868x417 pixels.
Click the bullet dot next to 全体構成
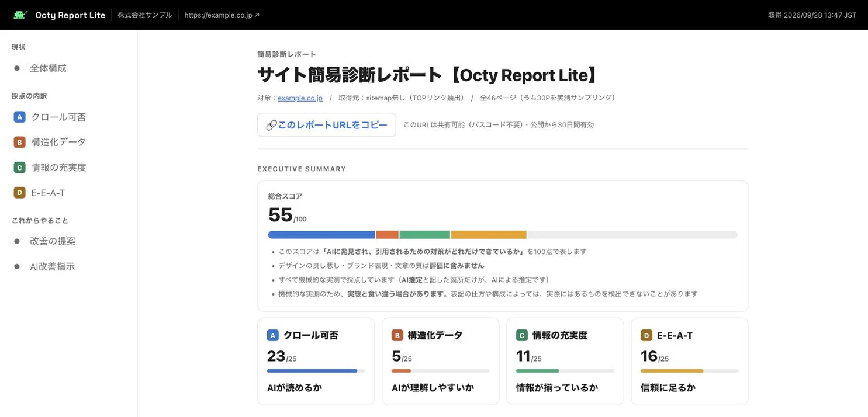17,68
